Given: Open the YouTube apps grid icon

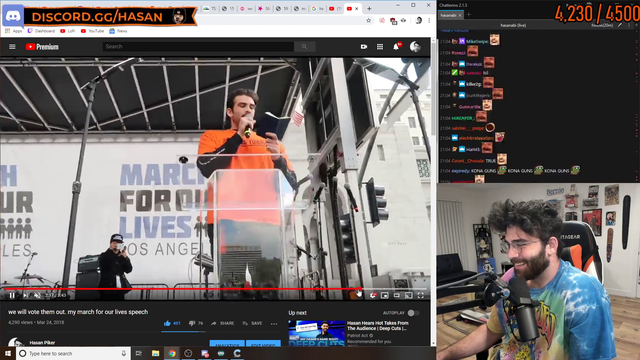Looking at the screenshot, I should tap(380, 47).
